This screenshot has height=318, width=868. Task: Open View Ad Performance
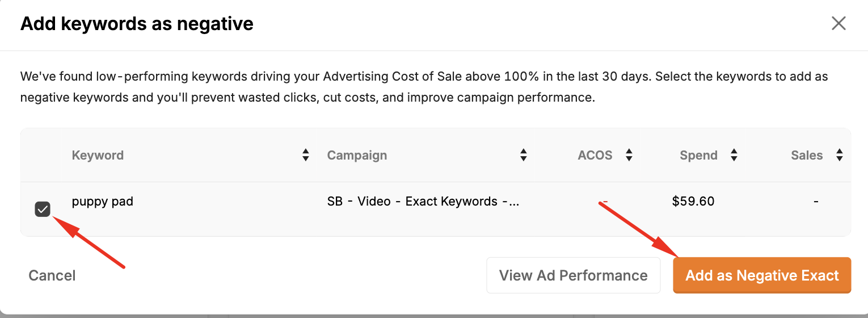pos(574,275)
